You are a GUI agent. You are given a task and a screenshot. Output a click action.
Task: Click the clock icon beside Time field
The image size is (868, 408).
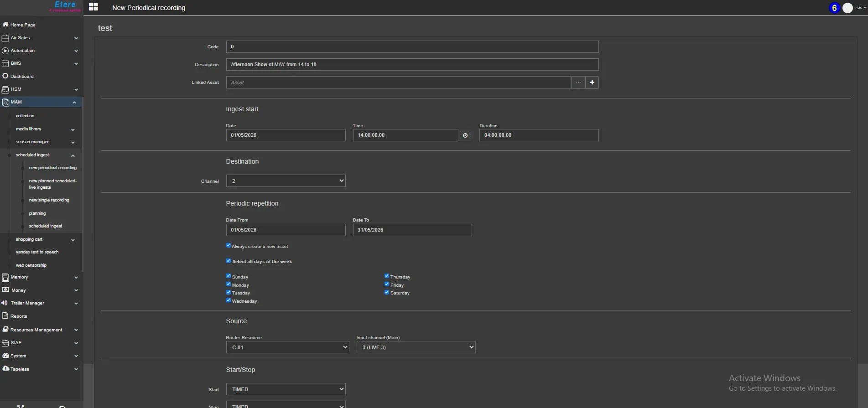[465, 135]
